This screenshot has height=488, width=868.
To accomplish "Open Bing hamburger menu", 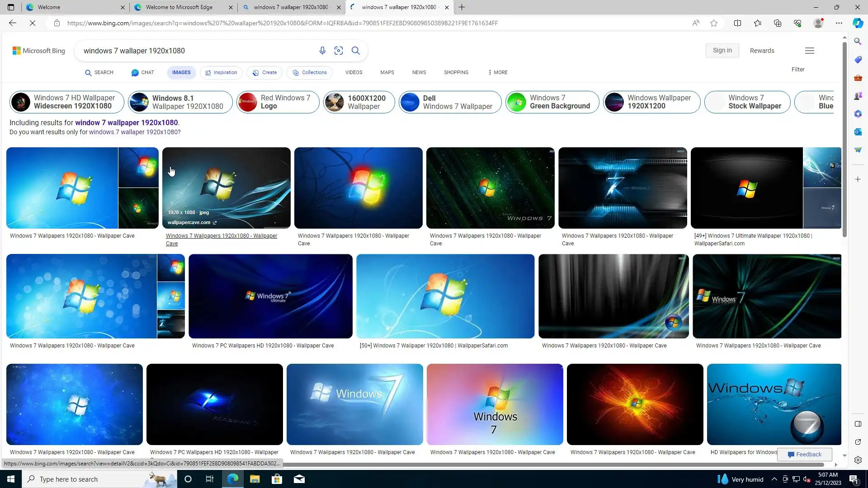I will (x=810, y=51).
